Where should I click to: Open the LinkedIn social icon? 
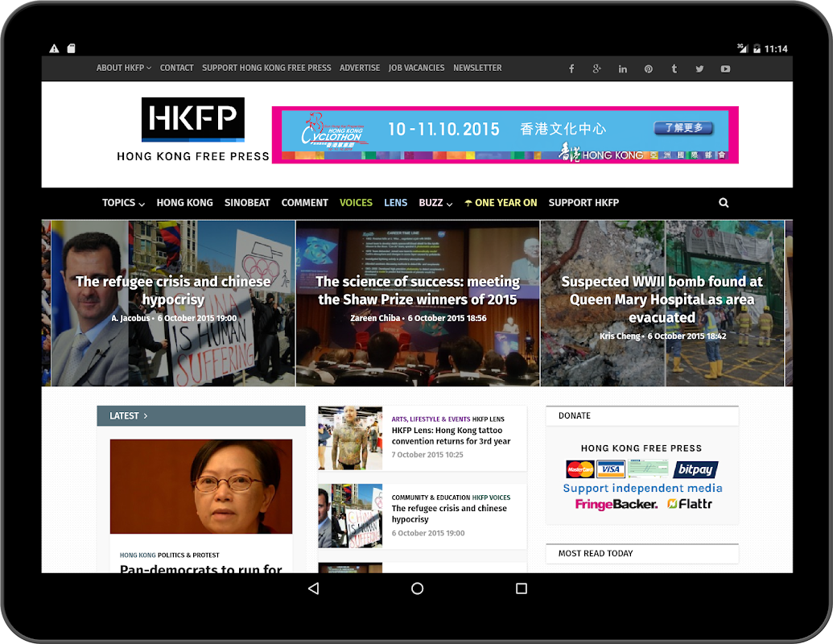(623, 68)
